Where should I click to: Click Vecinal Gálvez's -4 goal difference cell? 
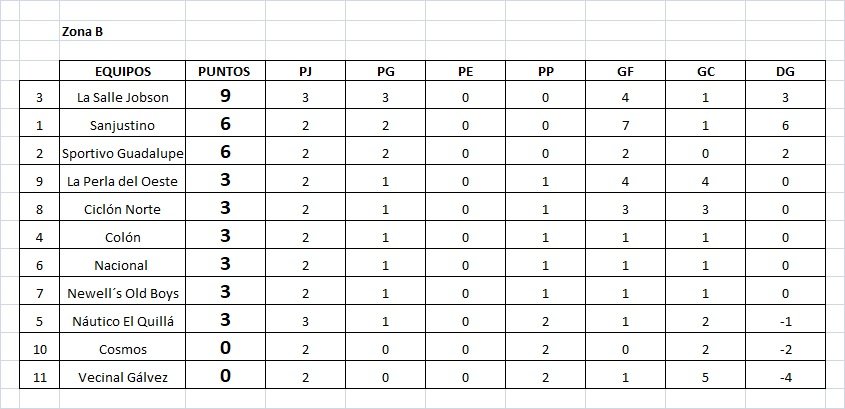coord(785,378)
